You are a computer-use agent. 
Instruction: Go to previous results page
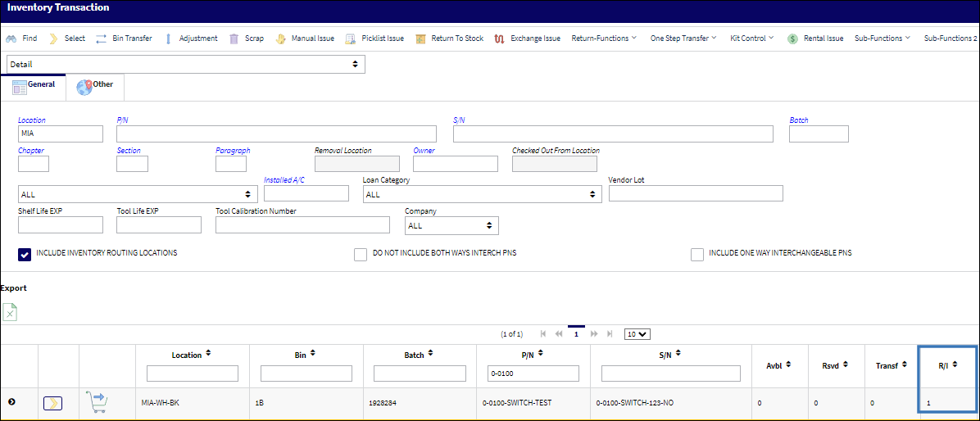pos(560,334)
